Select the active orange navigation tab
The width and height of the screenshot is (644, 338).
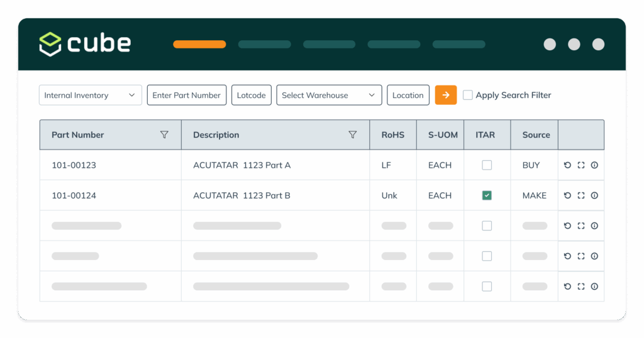click(199, 45)
